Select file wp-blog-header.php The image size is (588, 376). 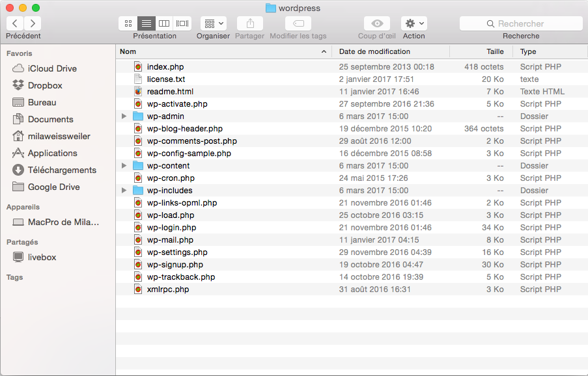[184, 128]
